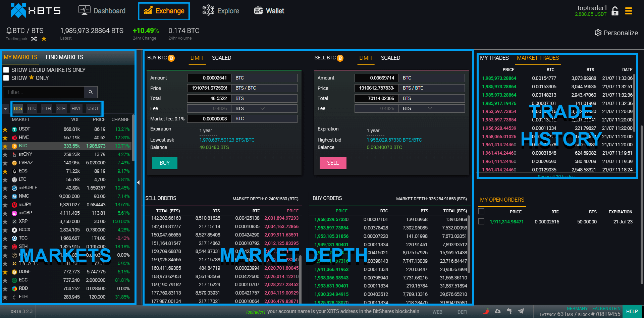Sort markets by VOL column
This screenshot has width=644, height=318.
coord(75,119)
